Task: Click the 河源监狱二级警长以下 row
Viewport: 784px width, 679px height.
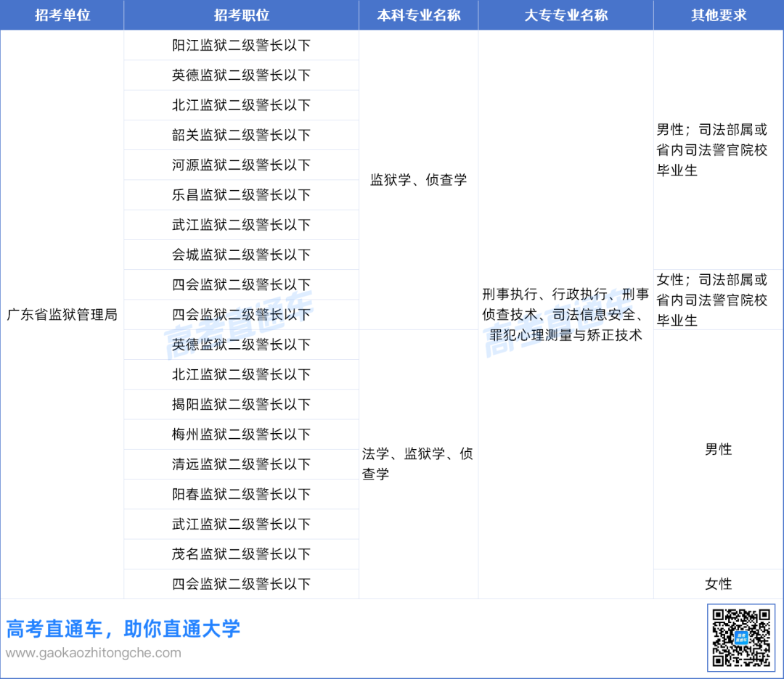Action: [241, 165]
